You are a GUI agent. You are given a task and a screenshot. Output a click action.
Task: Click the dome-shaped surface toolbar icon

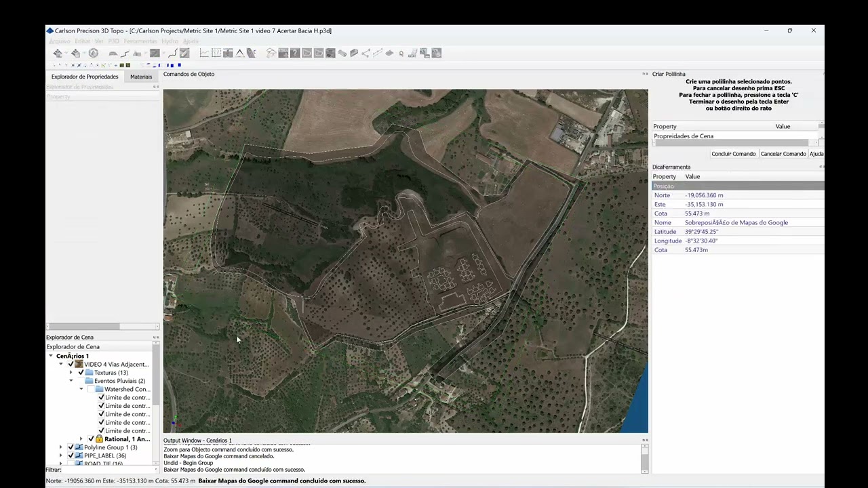[x=113, y=53]
